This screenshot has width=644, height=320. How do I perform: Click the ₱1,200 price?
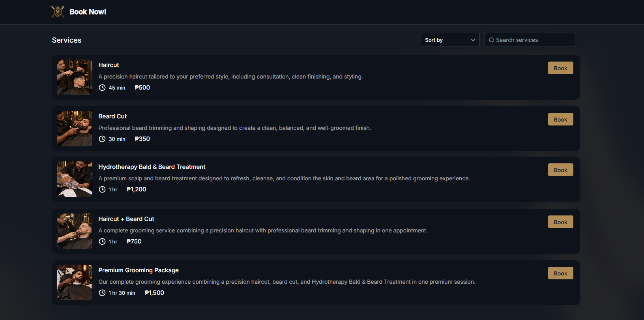[x=137, y=189]
